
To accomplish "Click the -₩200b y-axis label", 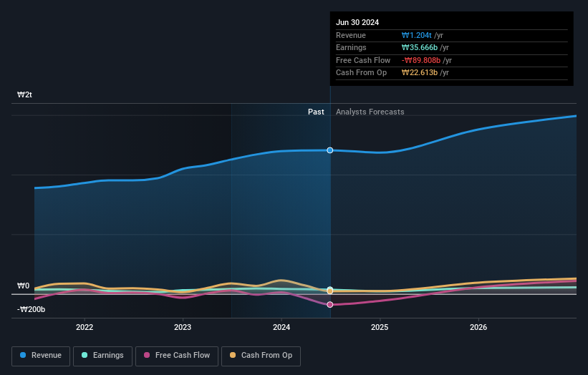I will (x=31, y=309).
